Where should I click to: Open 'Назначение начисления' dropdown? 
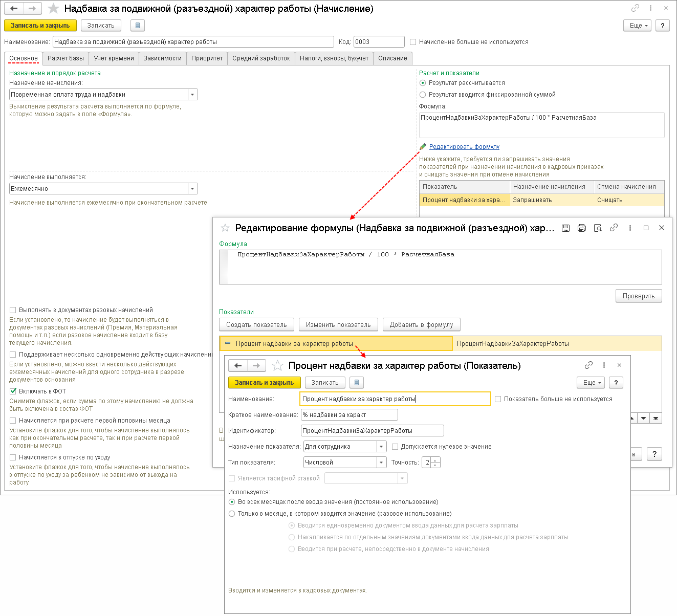coord(193,95)
